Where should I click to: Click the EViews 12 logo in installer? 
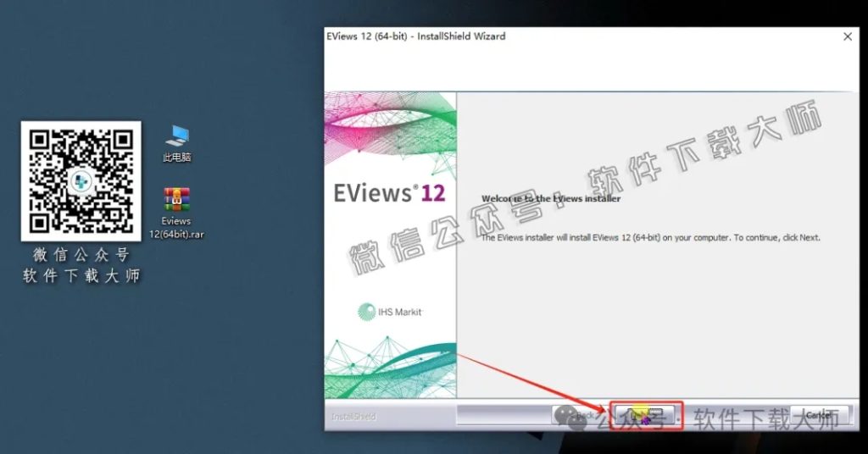[389, 194]
